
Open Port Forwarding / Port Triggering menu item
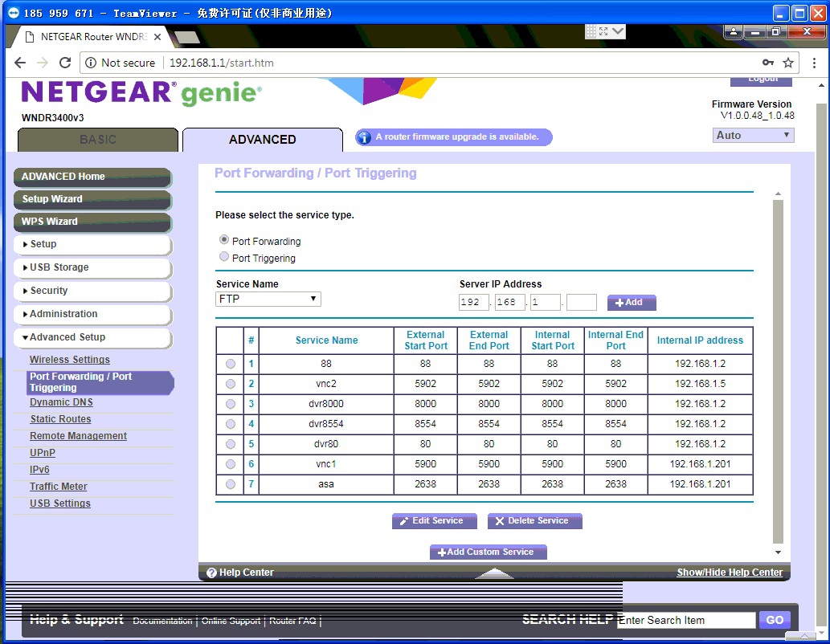[100, 382]
